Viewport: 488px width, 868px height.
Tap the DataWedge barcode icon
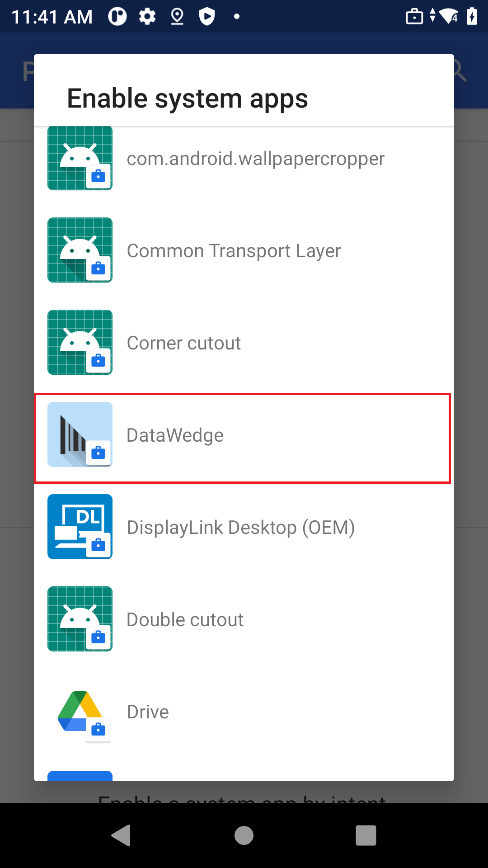[x=80, y=434]
